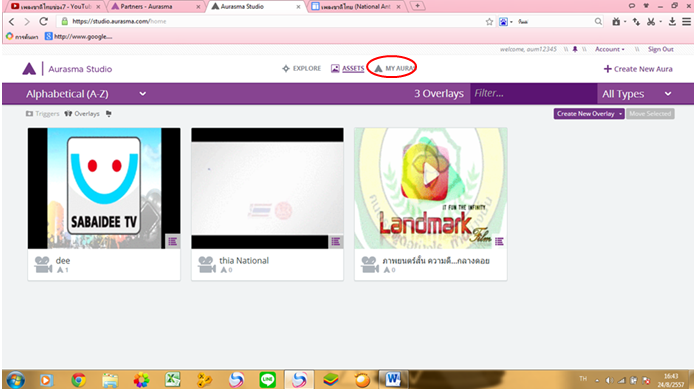Open a new browser tab
This screenshot has height=389, width=694.
pos(417,6)
